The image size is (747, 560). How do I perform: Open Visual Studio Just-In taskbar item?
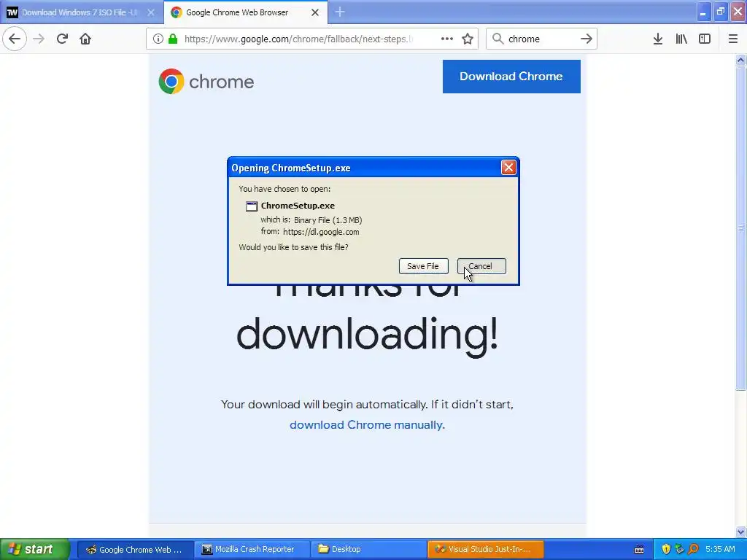(x=485, y=550)
